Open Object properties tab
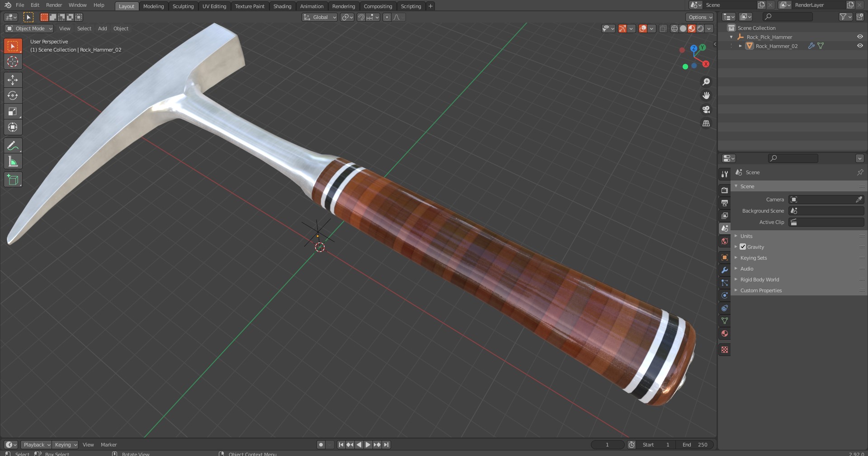 (x=725, y=257)
